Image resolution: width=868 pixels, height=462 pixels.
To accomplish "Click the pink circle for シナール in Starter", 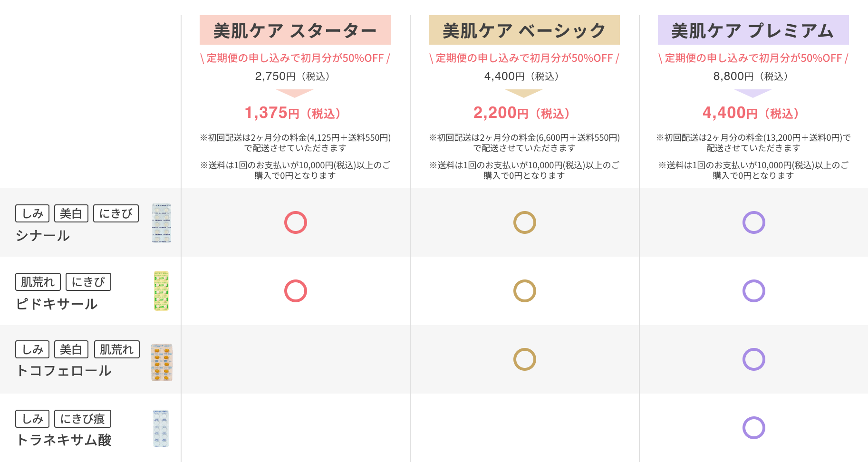I will [295, 222].
